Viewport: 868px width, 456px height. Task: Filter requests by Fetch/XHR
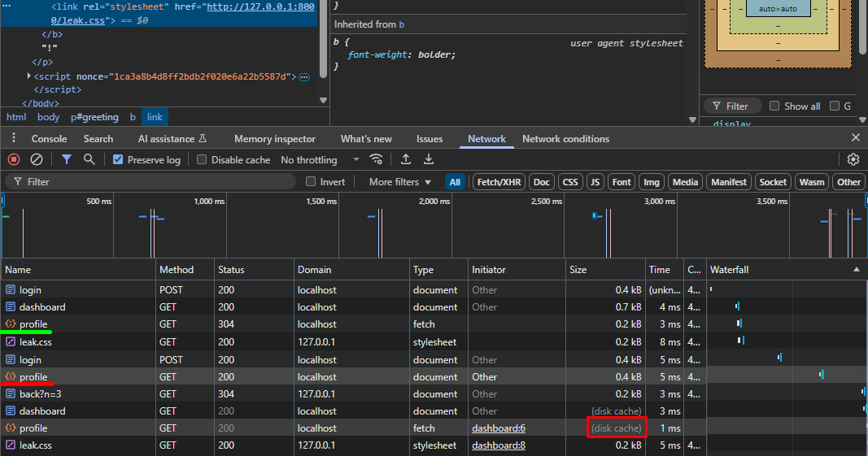click(499, 182)
